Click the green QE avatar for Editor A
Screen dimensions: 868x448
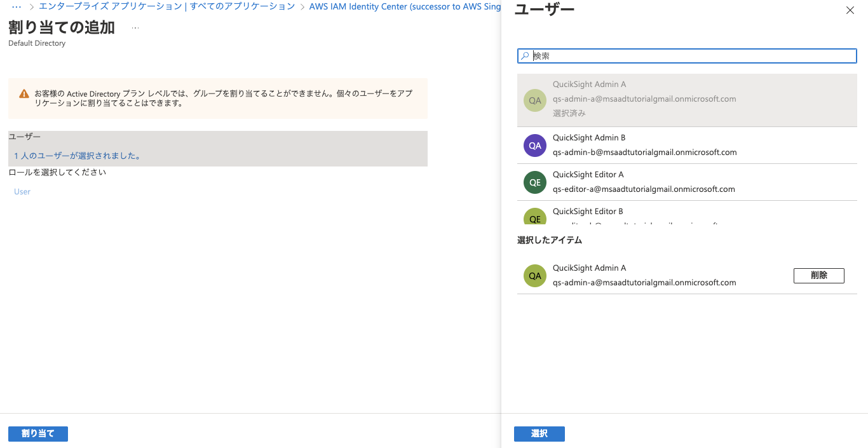click(x=535, y=182)
